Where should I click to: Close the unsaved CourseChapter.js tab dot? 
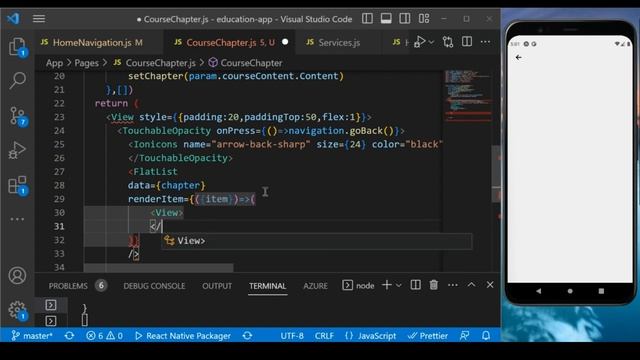(x=285, y=42)
